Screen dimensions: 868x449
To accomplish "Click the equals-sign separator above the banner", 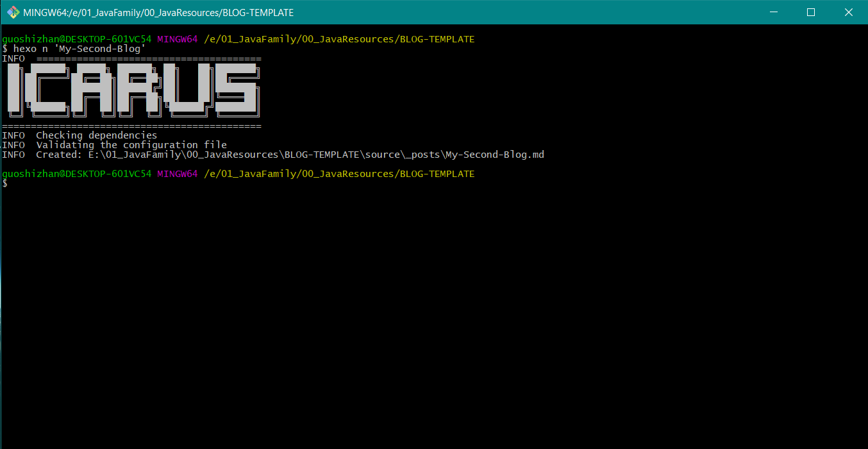I will [x=149, y=58].
